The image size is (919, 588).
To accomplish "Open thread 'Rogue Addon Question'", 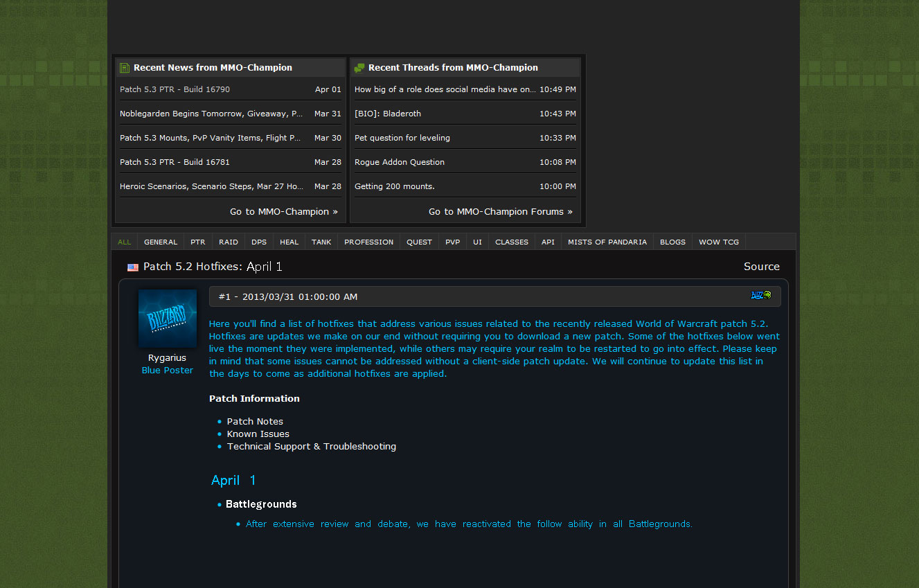I will [400, 162].
